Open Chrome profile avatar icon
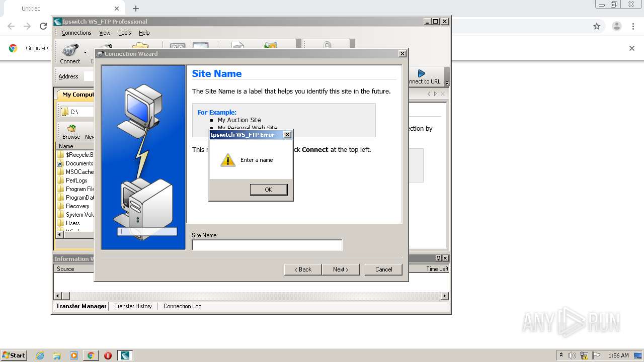Screen dimensions: 644x362 616,26
